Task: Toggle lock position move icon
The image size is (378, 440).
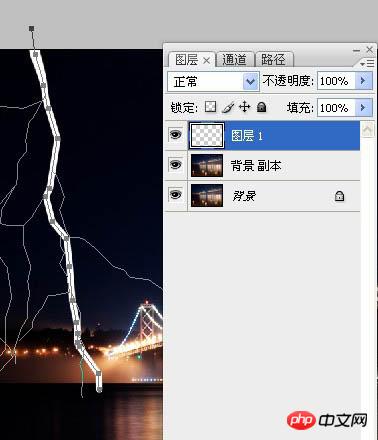Action: pos(244,107)
